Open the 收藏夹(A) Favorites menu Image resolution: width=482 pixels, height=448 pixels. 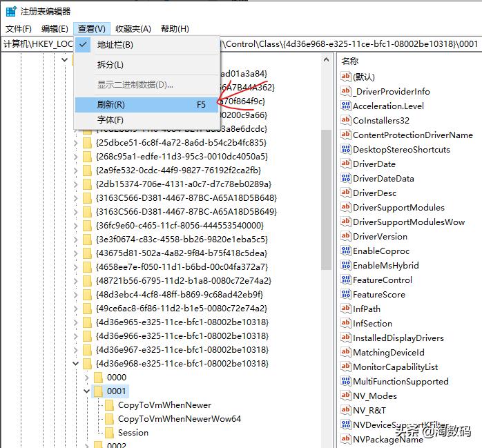coord(133,29)
